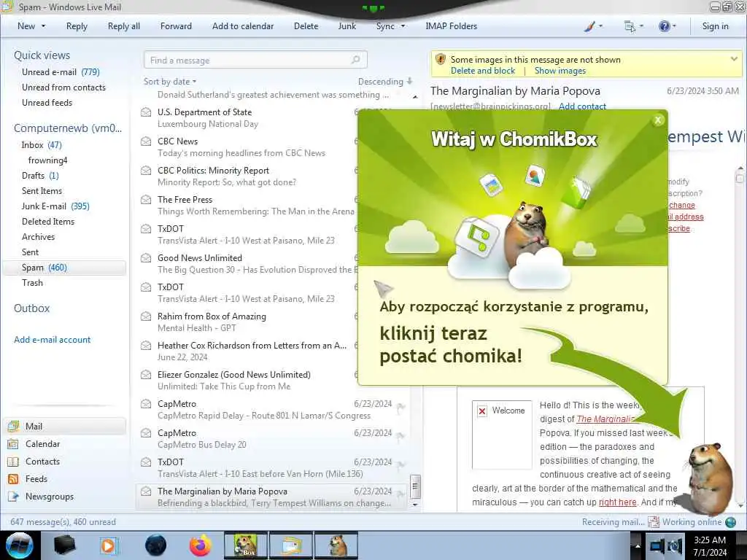Click Add contact link
Viewport: 747px width, 560px height.
click(x=582, y=106)
